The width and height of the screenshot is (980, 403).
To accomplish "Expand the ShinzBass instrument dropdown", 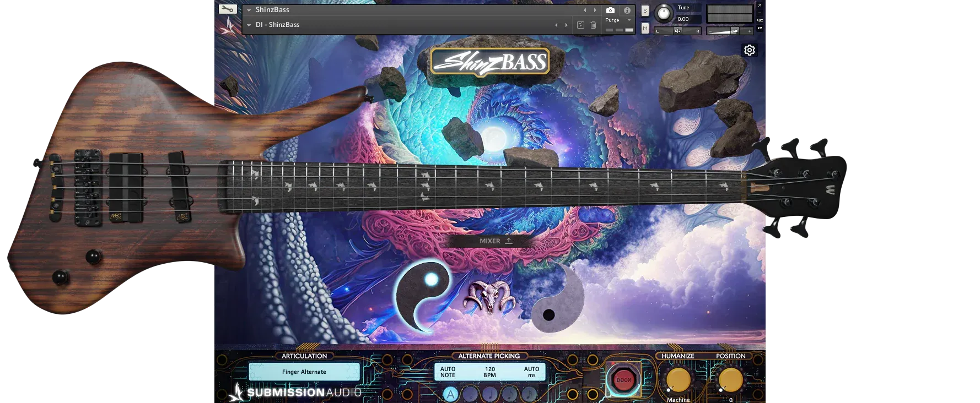I will coord(249,10).
